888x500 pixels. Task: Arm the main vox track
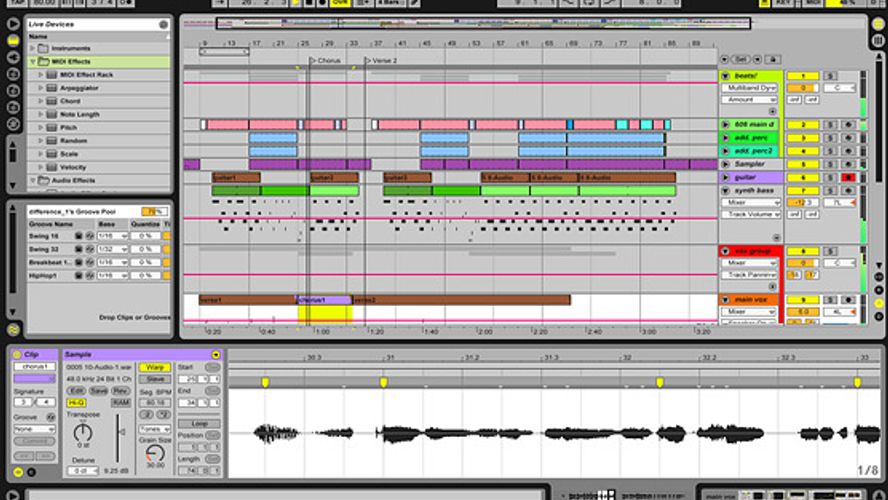[x=848, y=300]
